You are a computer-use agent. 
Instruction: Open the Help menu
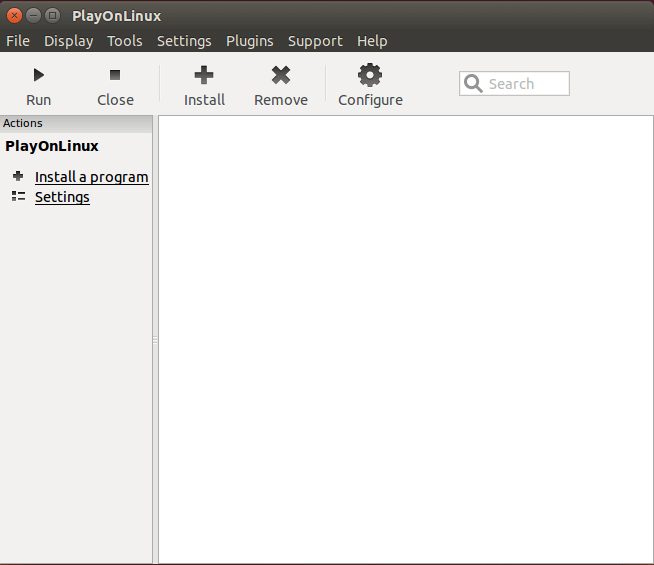[372, 41]
